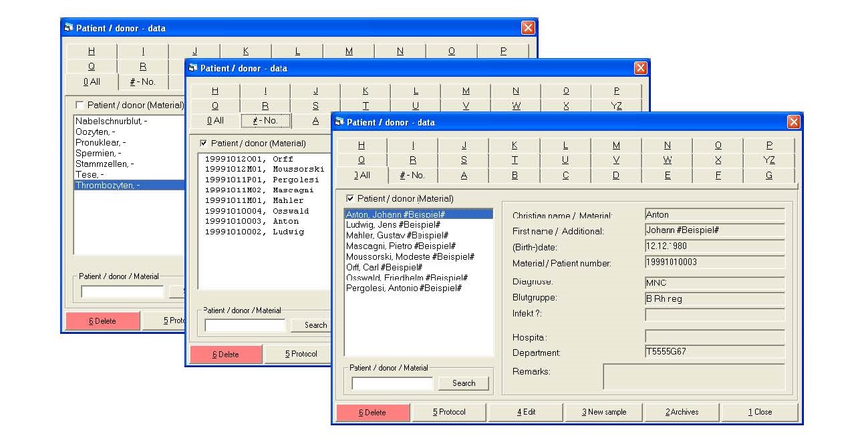Toggle Patient/donor (Material) checkbox in front window
This screenshot has height=446, width=868.
pos(350,198)
